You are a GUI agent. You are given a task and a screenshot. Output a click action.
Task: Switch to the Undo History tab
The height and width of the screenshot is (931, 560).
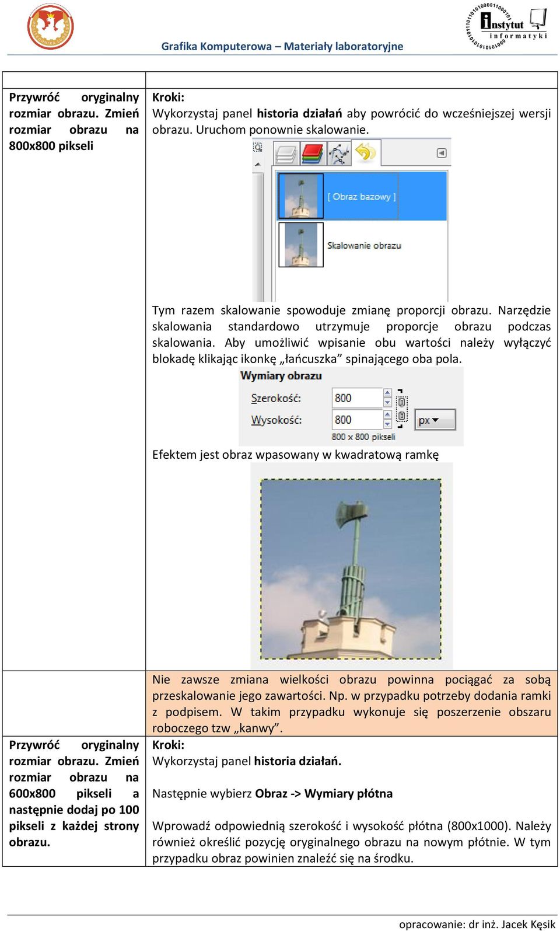pos(366,153)
